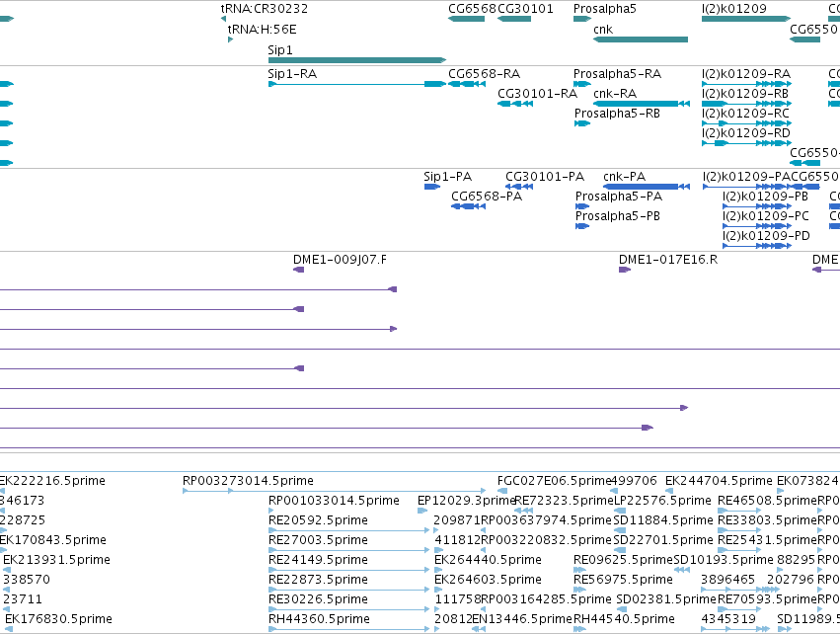Open the RP003273014.5prime EST label

point(248,480)
